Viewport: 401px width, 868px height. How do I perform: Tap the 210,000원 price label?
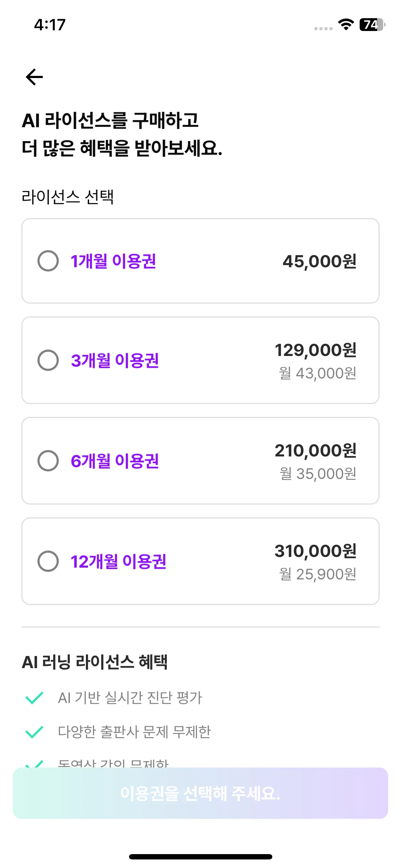point(315,450)
